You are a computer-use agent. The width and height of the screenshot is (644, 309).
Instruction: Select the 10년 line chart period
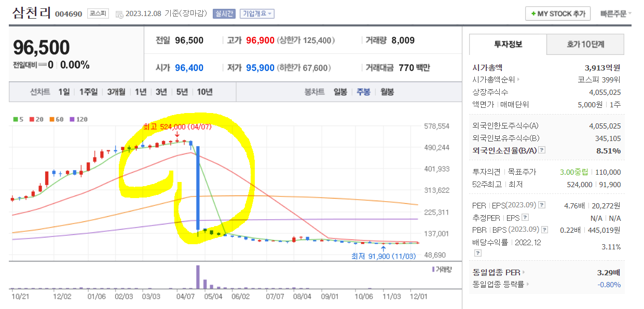[204, 92]
